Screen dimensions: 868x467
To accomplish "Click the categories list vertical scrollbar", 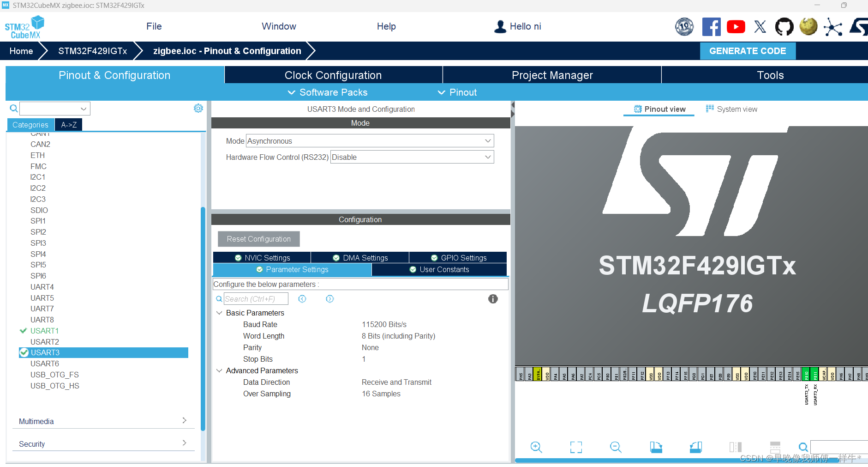I will point(203,319).
